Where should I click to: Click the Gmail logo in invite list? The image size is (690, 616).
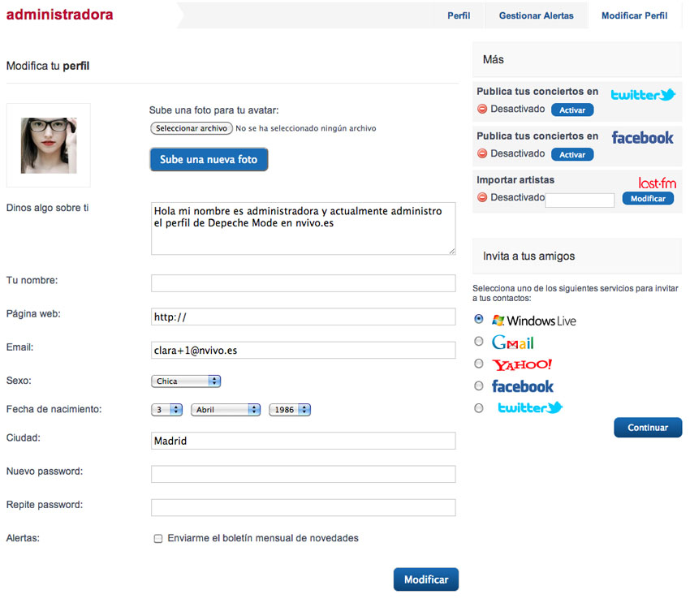click(x=513, y=342)
